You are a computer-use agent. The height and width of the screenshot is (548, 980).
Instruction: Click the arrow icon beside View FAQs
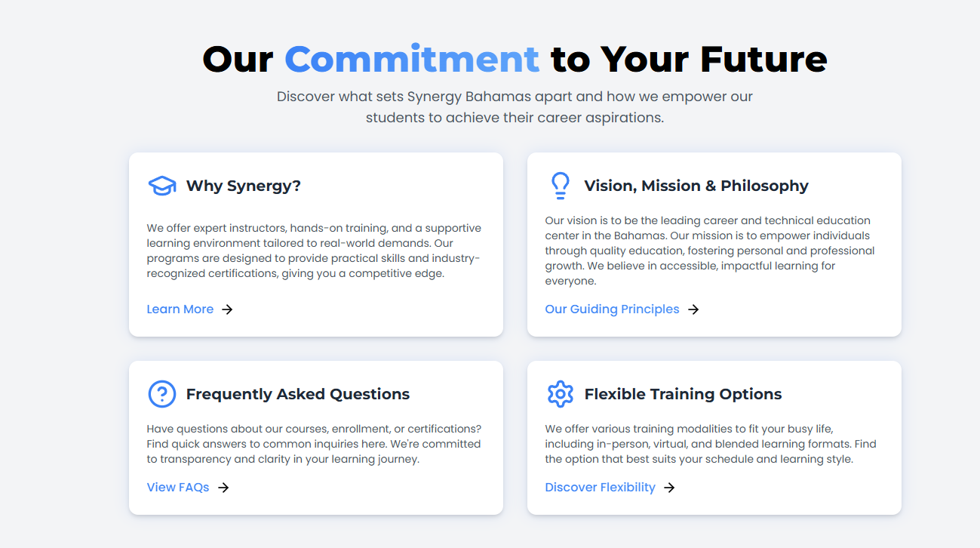[x=223, y=487]
